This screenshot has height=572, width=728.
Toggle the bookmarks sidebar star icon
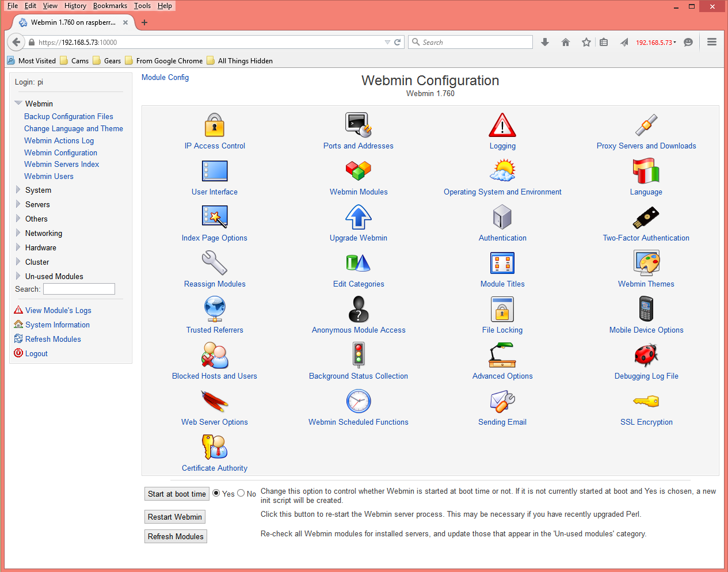point(586,42)
